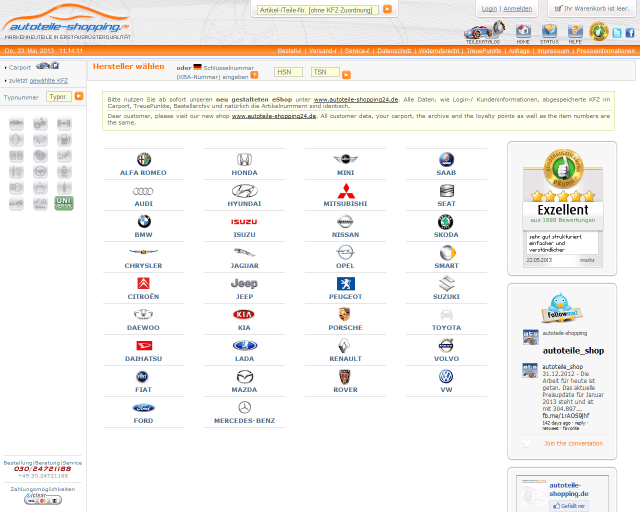Viewport: 640px width, 512px height.
Task: Open the windshield wiper category icon
Action: tap(40, 140)
